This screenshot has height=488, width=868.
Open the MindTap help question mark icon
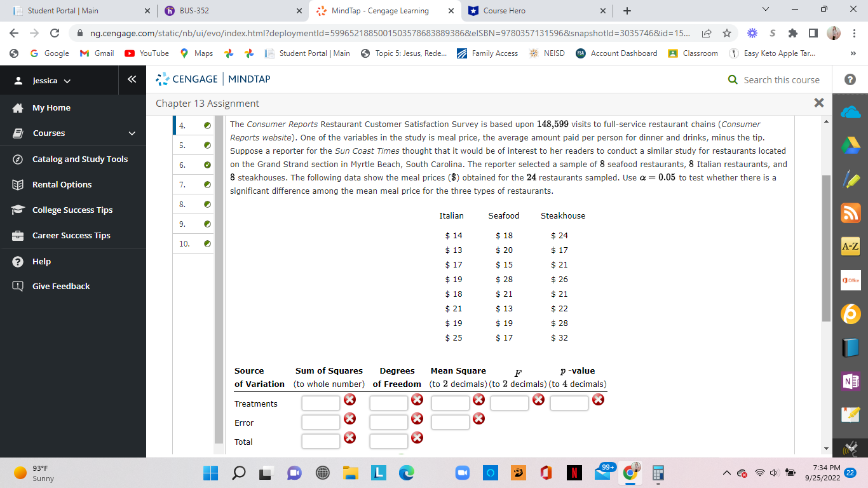click(x=850, y=80)
